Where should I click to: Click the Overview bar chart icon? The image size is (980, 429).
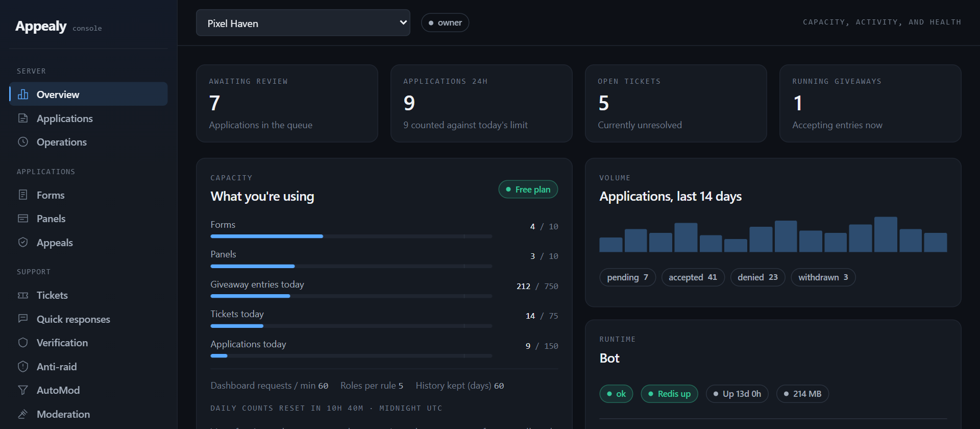[23, 94]
